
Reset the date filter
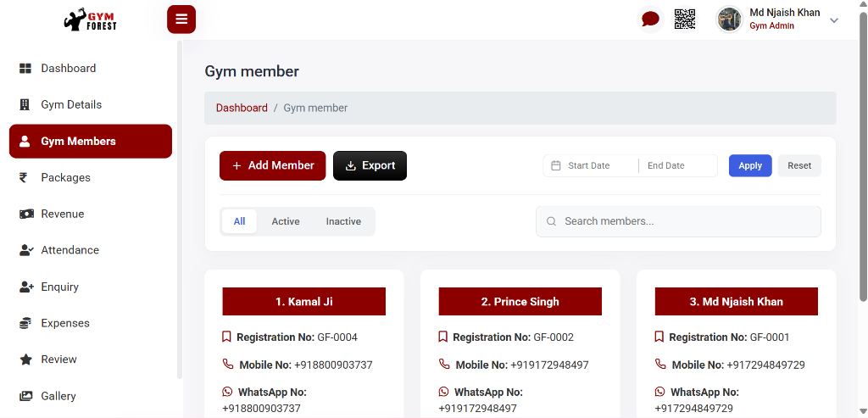click(x=799, y=165)
